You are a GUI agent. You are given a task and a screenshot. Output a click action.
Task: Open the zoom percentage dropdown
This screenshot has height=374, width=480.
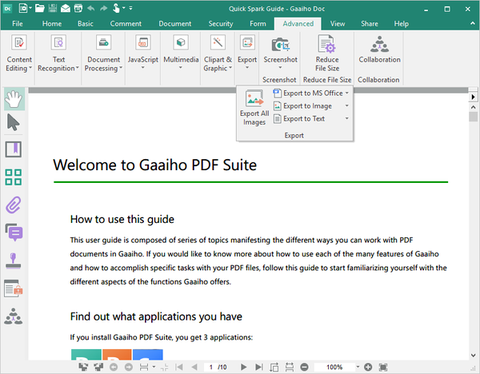(358, 367)
